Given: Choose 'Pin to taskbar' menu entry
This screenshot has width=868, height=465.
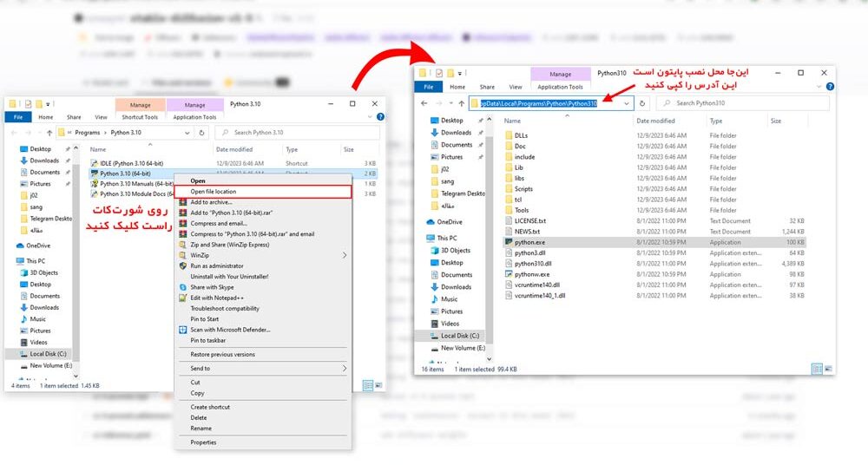Looking at the screenshot, I should coord(207,340).
